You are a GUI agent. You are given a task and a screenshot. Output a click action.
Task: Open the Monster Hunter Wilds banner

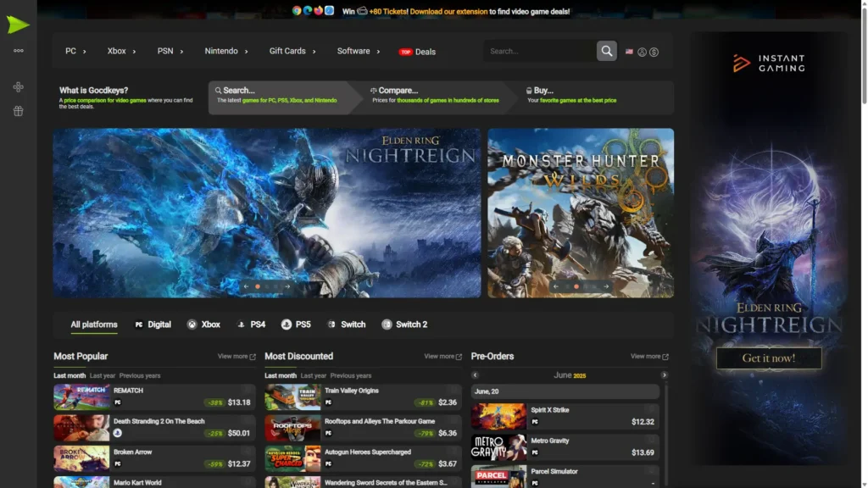coord(581,213)
